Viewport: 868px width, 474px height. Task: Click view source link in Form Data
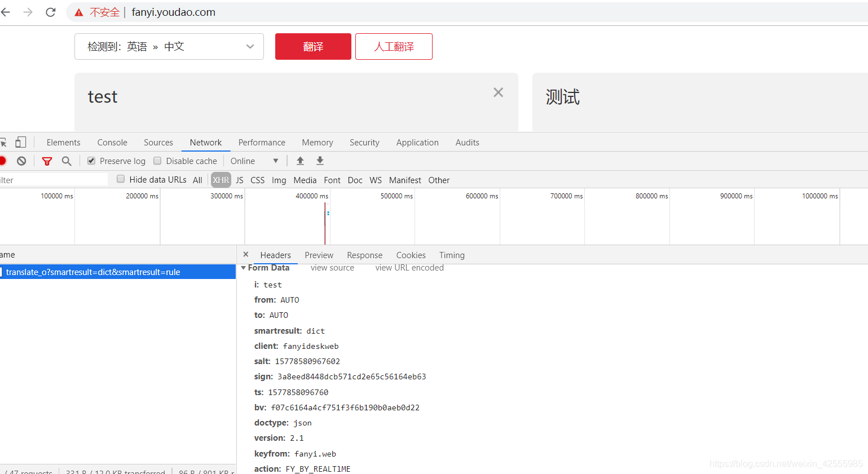(332, 268)
